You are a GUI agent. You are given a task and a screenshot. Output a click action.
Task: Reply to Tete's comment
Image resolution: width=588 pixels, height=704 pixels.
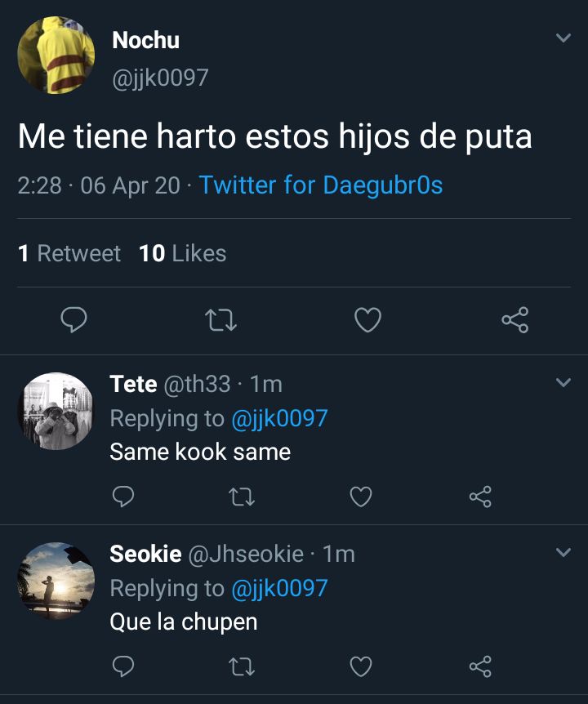[x=123, y=497]
